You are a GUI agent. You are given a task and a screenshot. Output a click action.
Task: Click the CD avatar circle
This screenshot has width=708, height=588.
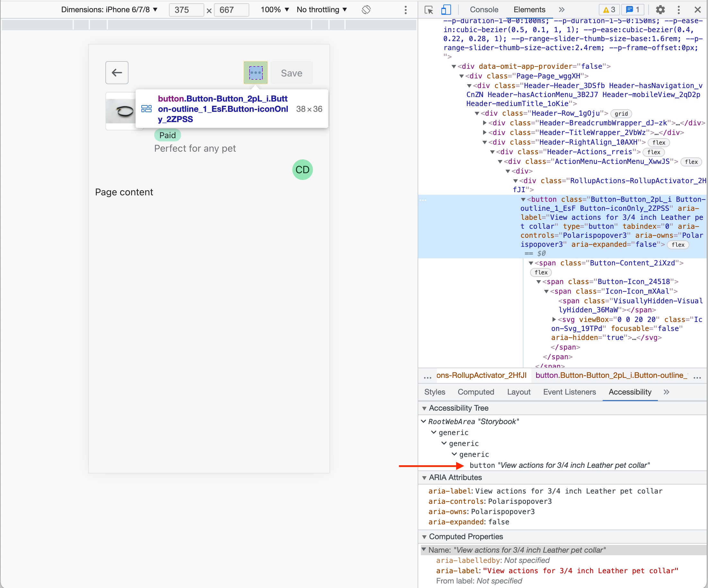(x=302, y=170)
